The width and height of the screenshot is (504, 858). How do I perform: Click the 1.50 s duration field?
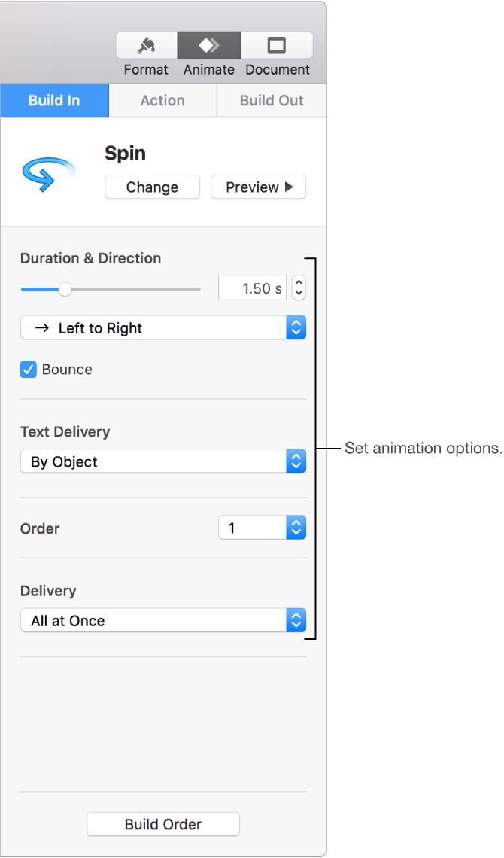(x=252, y=288)
